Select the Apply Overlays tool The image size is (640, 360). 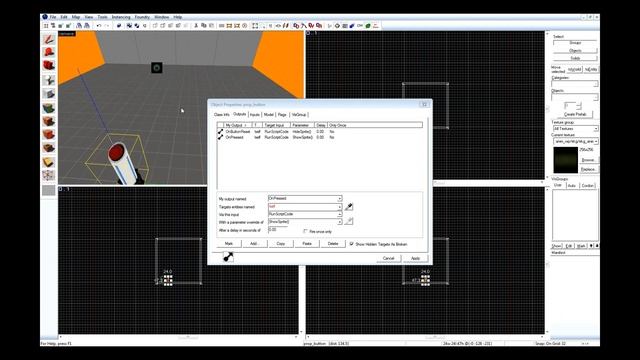coord(49,148)
